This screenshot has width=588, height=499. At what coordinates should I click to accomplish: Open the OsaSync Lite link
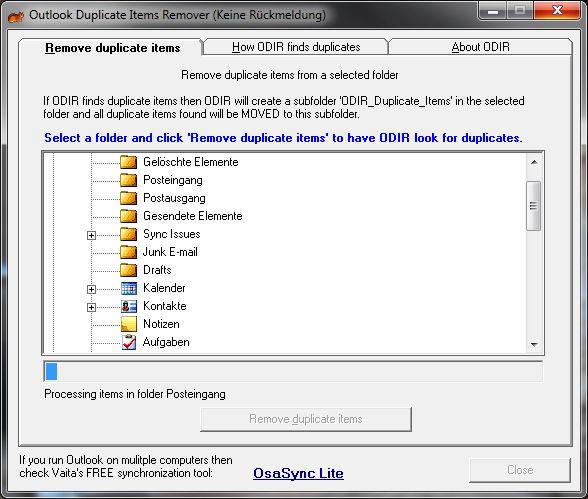pos(298,473)
